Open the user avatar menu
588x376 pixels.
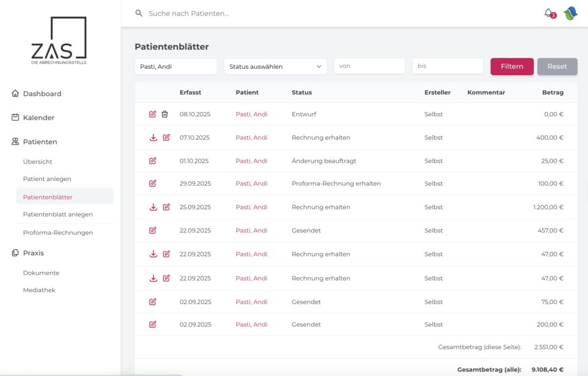(x=570, y=13)
